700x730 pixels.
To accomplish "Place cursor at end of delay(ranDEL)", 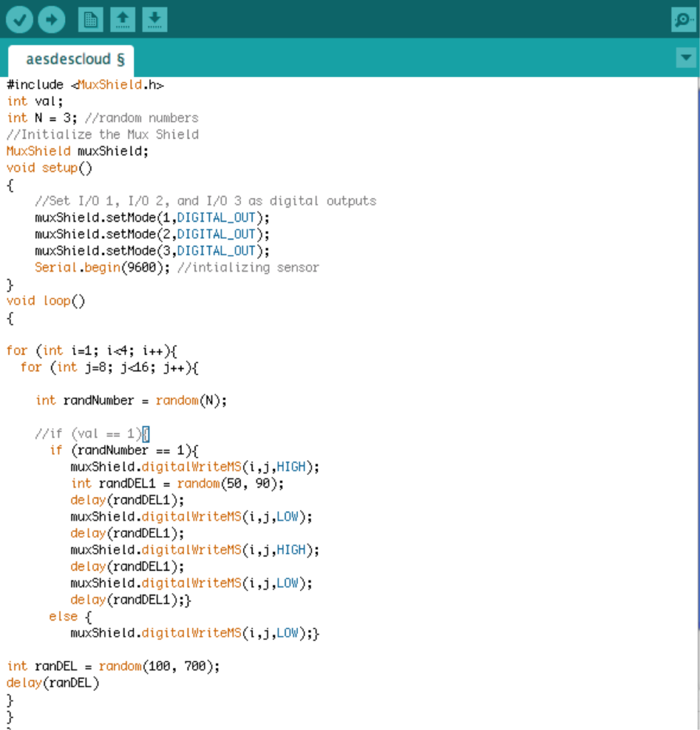I will [100, 683].
